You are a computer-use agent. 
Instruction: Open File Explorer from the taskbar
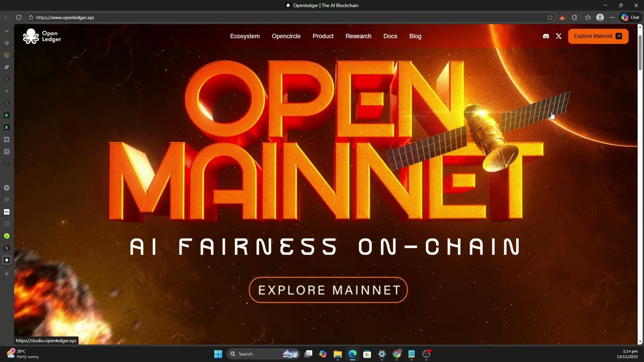click(338, 354)
